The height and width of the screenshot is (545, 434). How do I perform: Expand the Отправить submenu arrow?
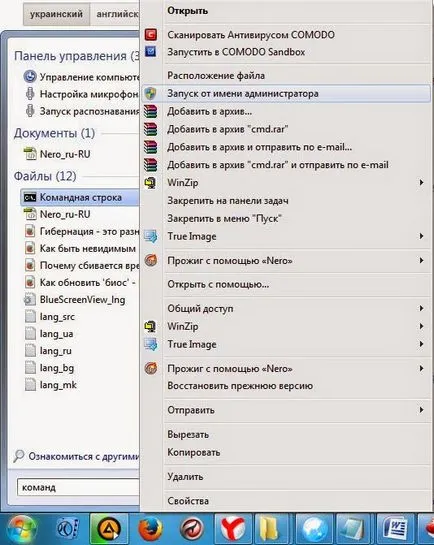click(421, 410)
